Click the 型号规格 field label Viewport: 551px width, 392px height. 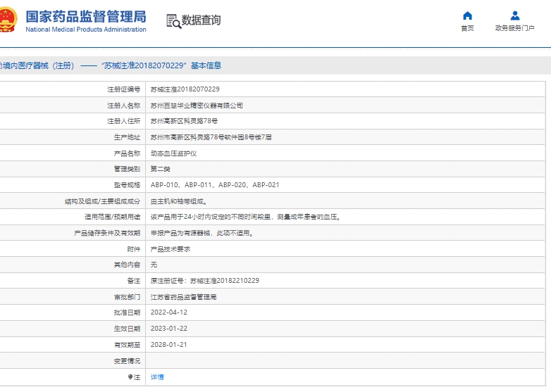(127, 185)
